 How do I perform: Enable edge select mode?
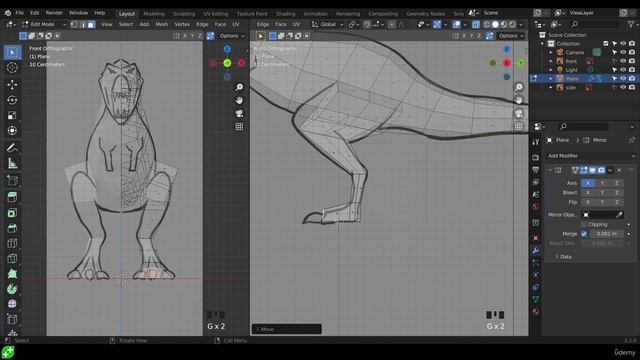tap(82, 24)
